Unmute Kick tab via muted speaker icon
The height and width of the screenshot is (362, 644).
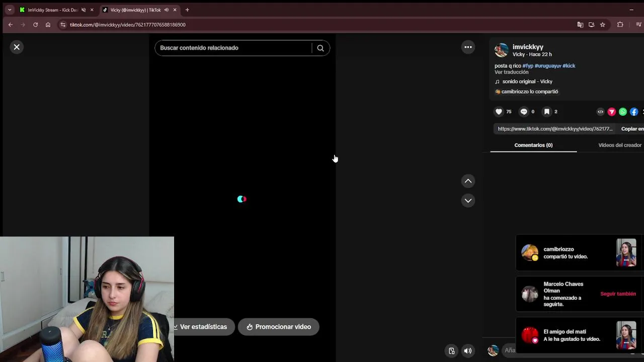pos(84,10)
